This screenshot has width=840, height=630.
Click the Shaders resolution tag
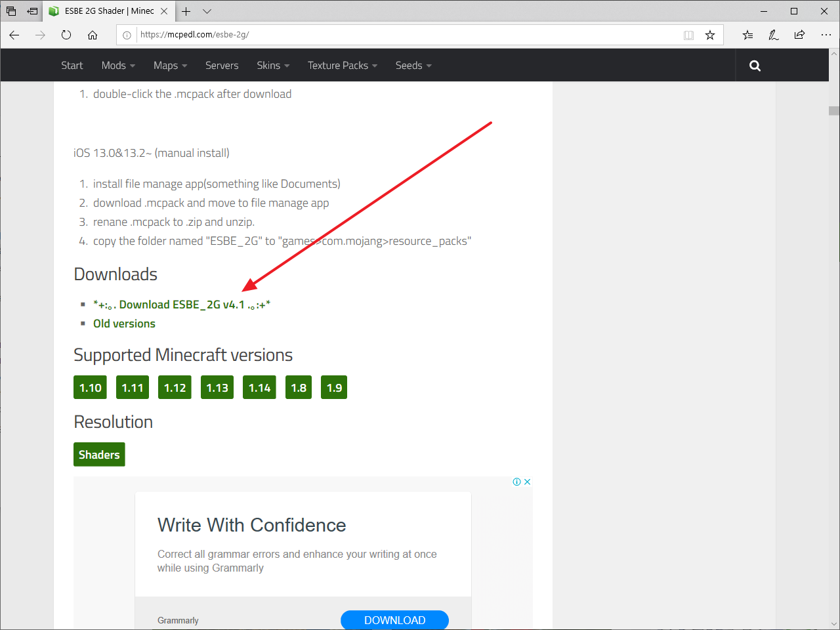click(99, 455)
